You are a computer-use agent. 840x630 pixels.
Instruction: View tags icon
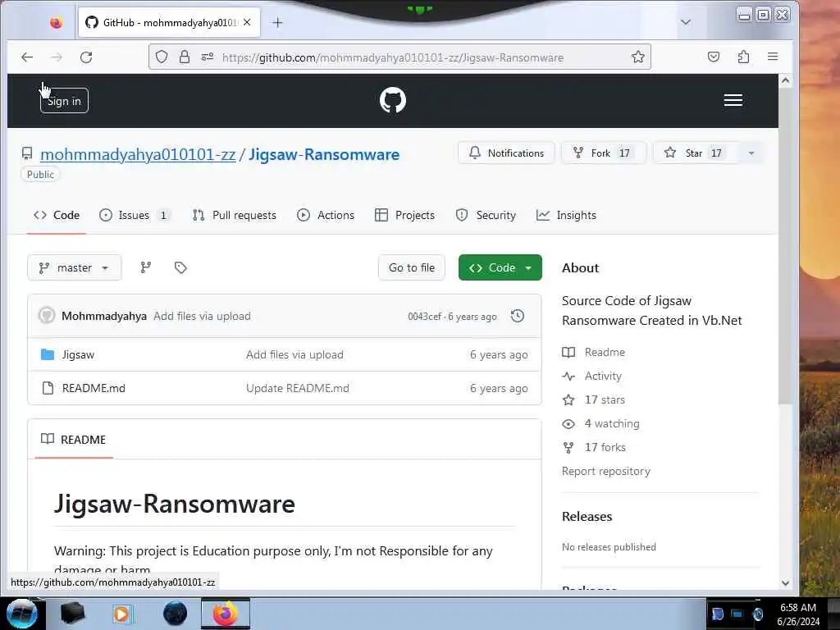(180, 267)
